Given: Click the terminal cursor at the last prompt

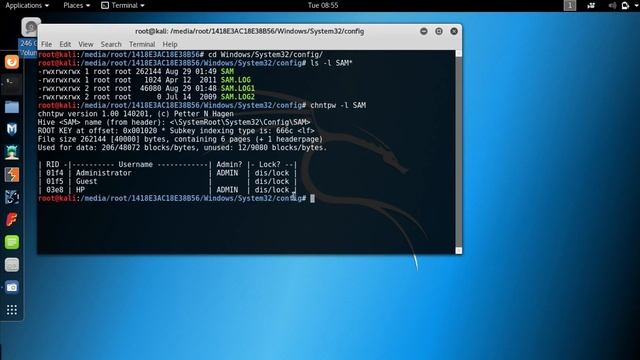Looking at the screenshot, I should [x=312, y=198].
